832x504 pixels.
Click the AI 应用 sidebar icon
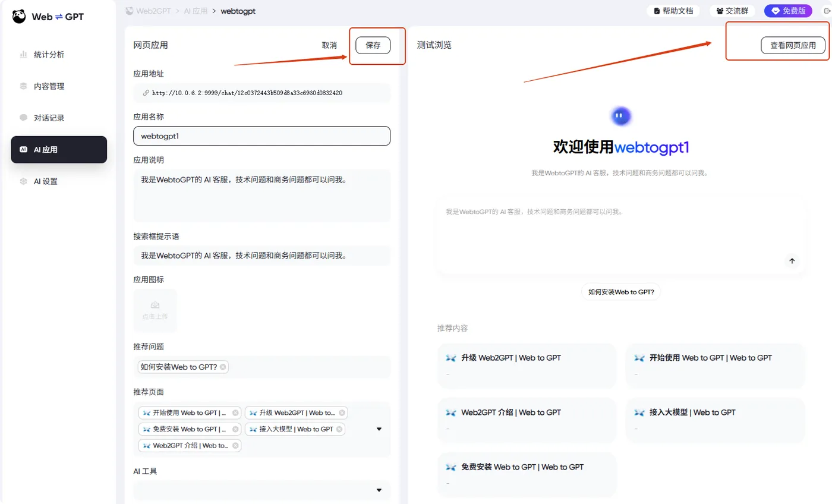coord(23,150)
